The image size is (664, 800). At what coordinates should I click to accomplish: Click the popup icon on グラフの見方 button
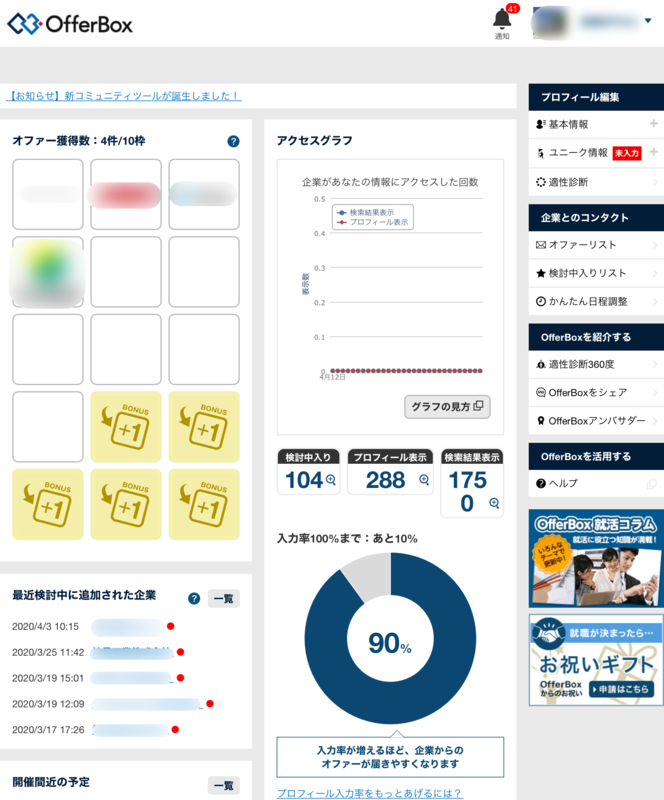click(478, 406)
